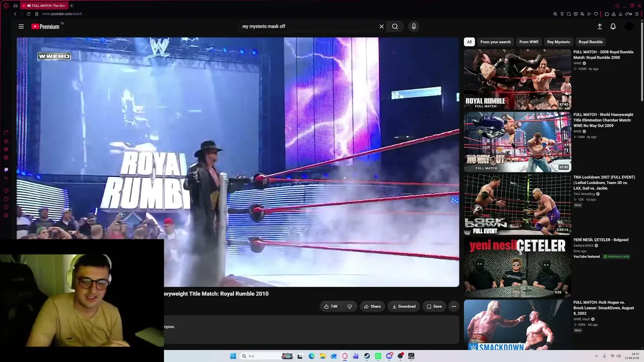The height and width of the screenshot is (362, 644).
Task: Open the WWE Vault channel name
Action: (x=581, y=319)
